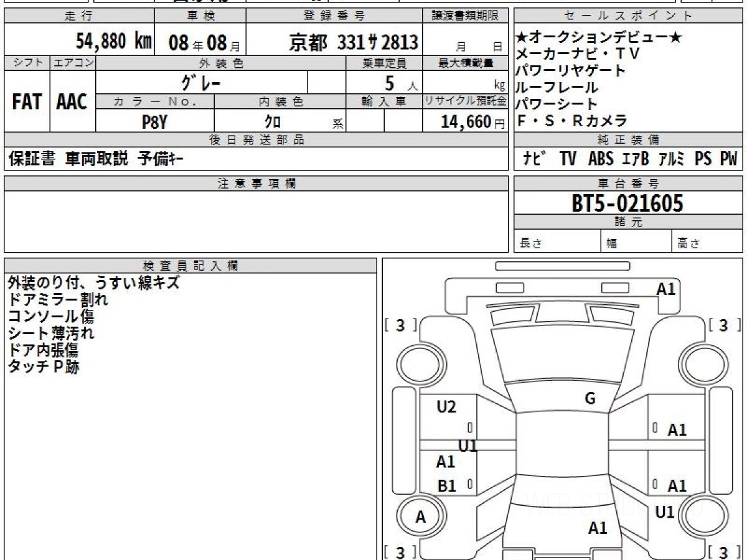Click the 幅 dimension cell
Screen dimensions: 747x560
click(637, 242)
